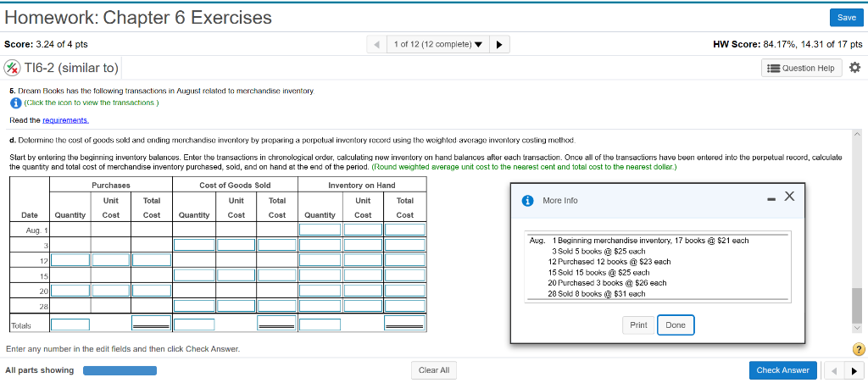Go to next part arrow beside Check Answer
Viewport: 868px width, 383px height.
coord(853,370)
